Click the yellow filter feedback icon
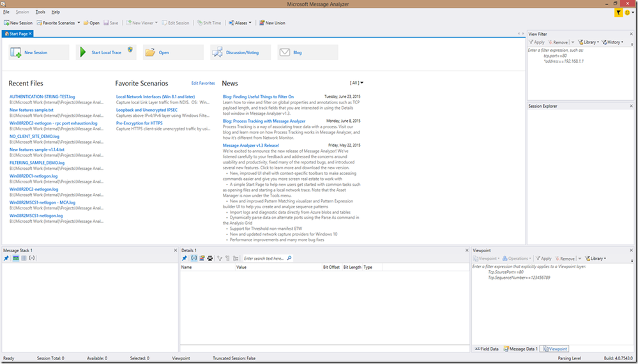 click(x=618, y=13)
